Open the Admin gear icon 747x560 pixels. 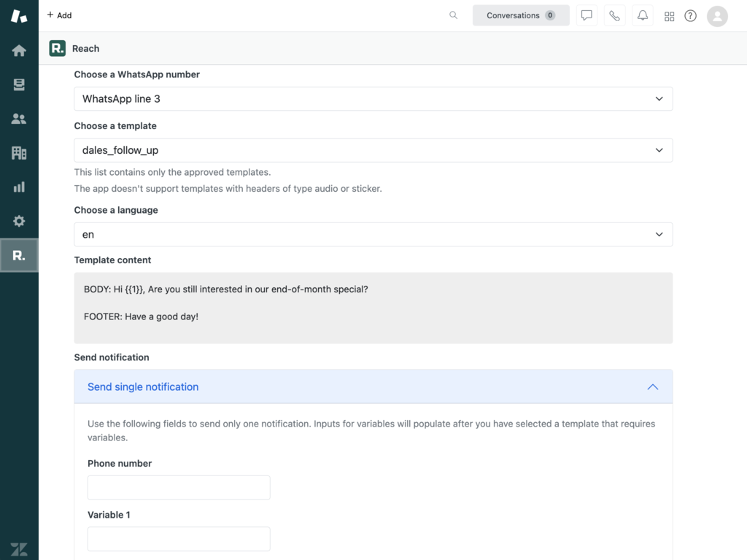19,221
